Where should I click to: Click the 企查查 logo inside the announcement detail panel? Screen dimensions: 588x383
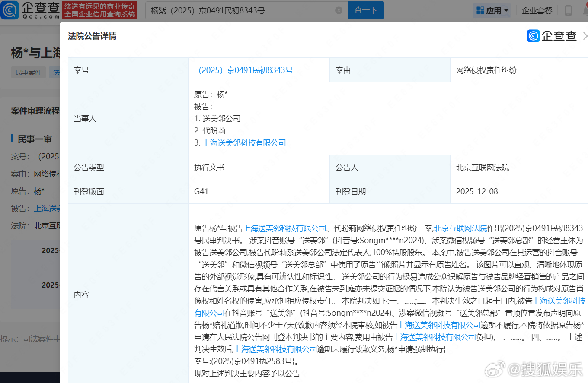point(555,36)
